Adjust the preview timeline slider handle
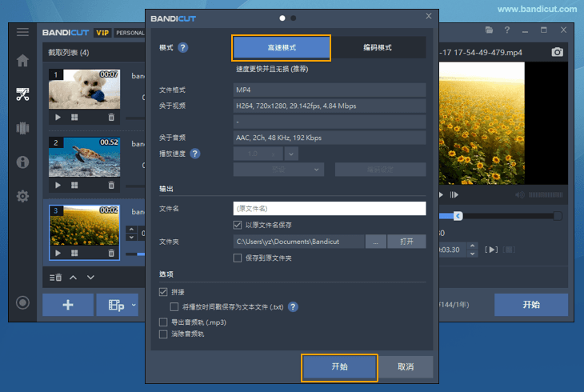Screen dimensions: 584x392 [x=458, y=216]
